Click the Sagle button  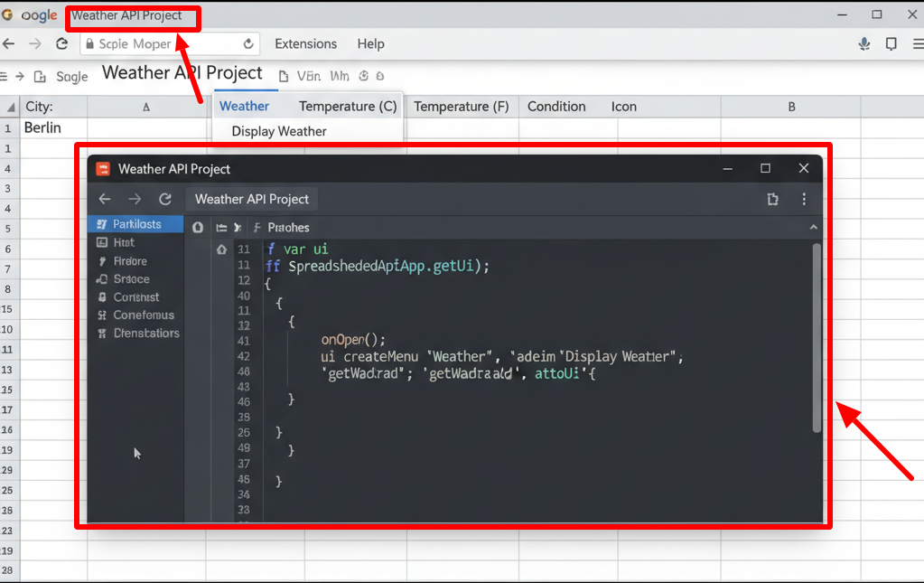point(72,77)
